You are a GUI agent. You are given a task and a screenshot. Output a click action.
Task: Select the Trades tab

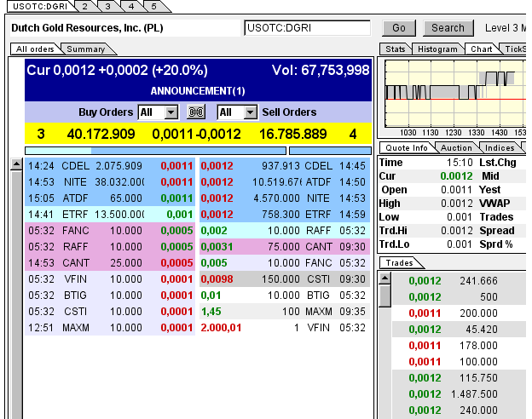click(x=399, y=263)
